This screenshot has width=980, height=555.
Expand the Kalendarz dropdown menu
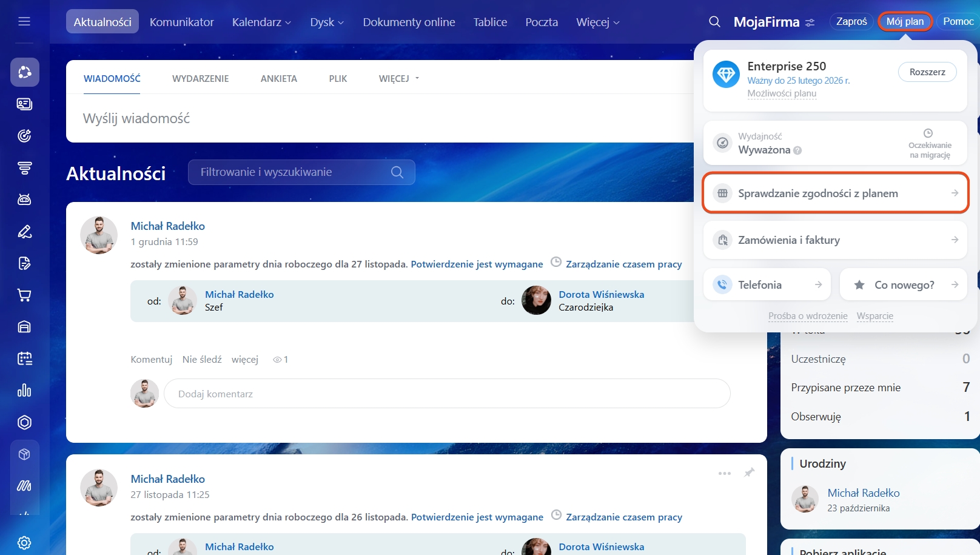tap(261, 22)
